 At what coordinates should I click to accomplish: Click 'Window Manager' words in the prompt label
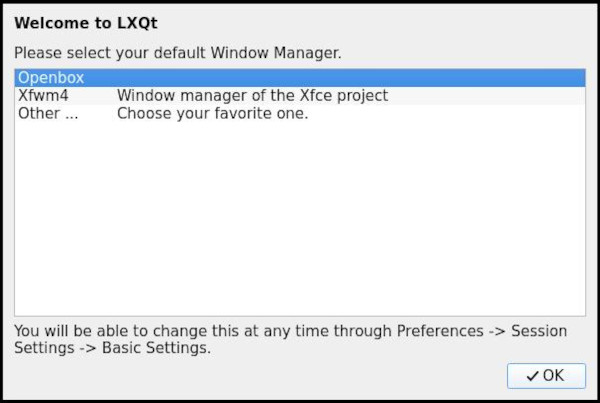282,52
